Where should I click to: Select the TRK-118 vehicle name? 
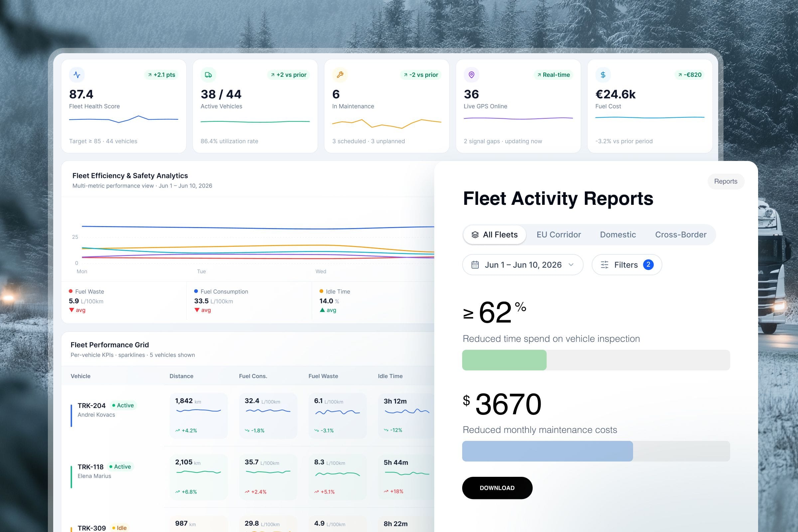90,467
